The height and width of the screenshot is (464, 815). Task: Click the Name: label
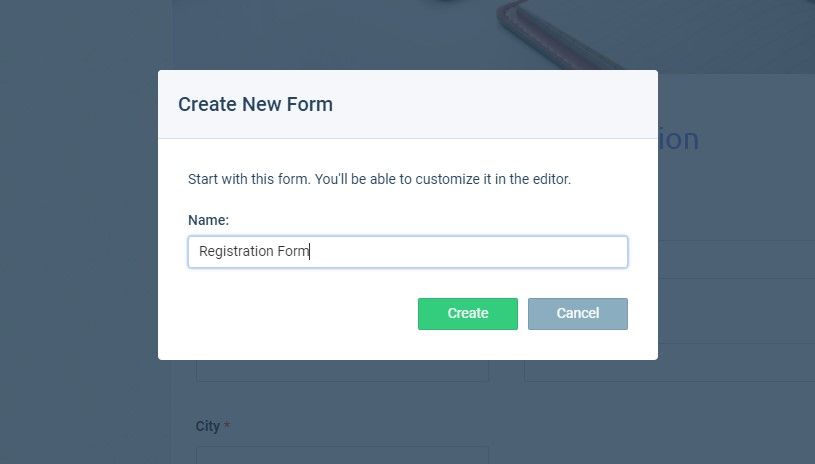tap(208, 220)
